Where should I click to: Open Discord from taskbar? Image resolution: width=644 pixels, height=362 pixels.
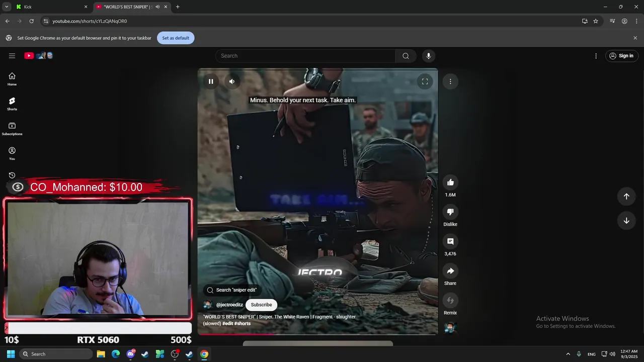131,354
